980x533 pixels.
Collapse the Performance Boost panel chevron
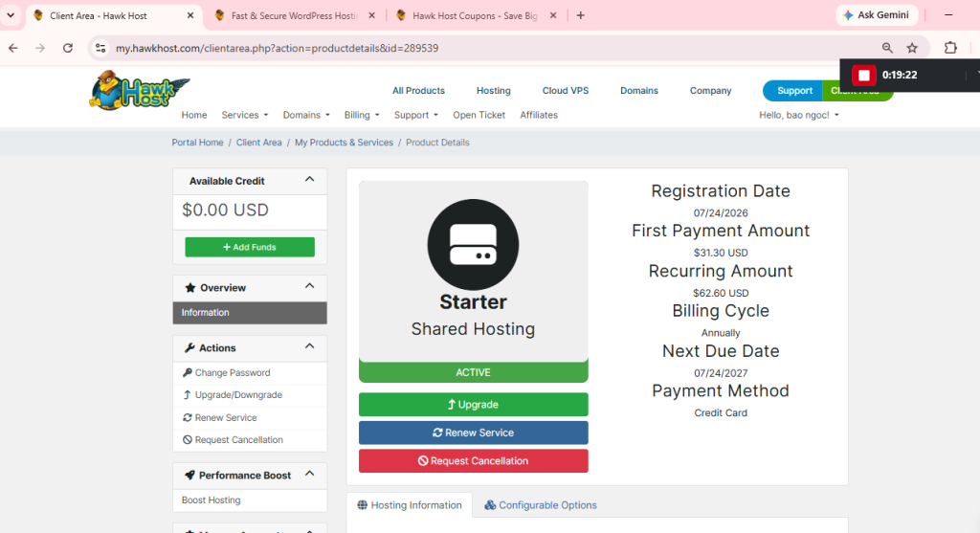(309, 475)
